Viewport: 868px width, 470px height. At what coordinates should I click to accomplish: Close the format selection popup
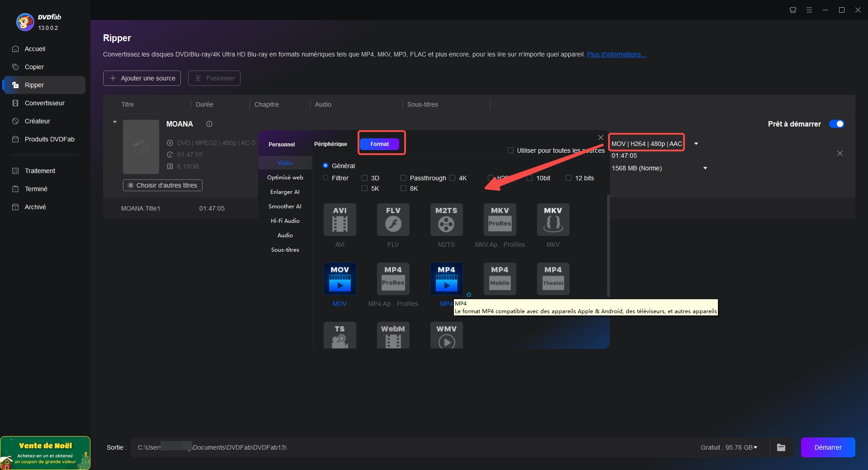tap(601, 137)
